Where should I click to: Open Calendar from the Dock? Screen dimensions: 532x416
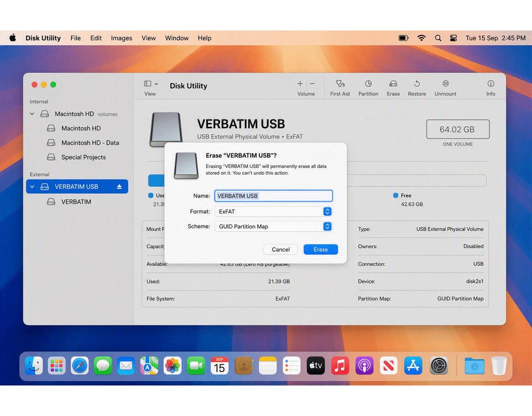coord(220,366)
